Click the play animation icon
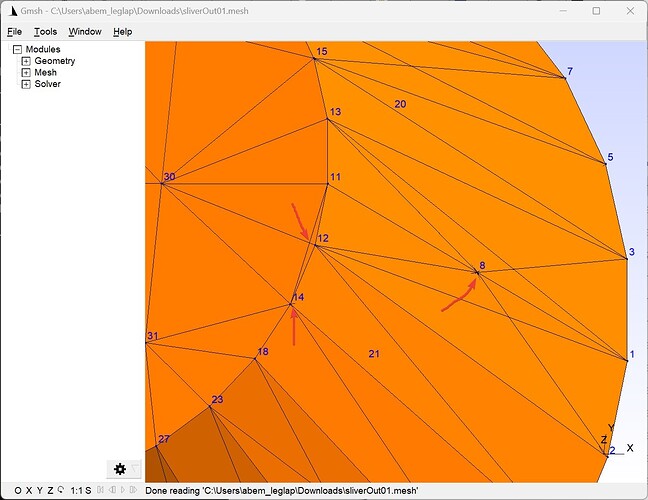This screenshot has height=500, width=648. pyautogui.click(x=123, y=490)
